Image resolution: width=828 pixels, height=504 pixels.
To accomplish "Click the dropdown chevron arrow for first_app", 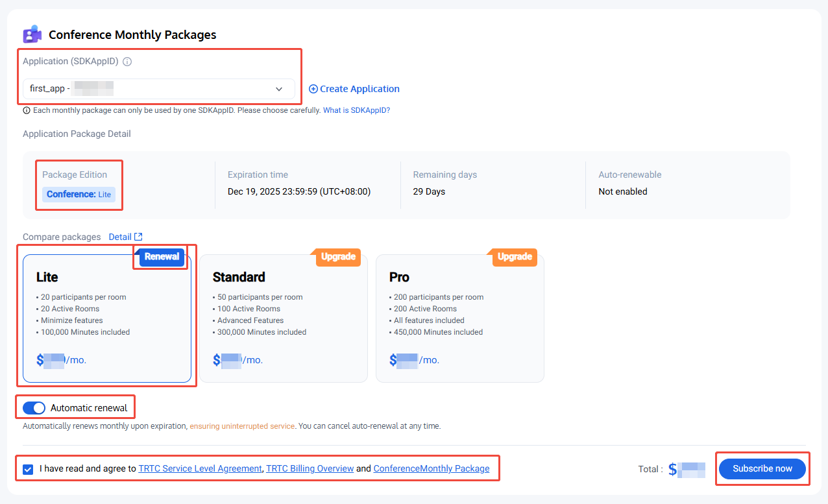I will coord(279,89).
